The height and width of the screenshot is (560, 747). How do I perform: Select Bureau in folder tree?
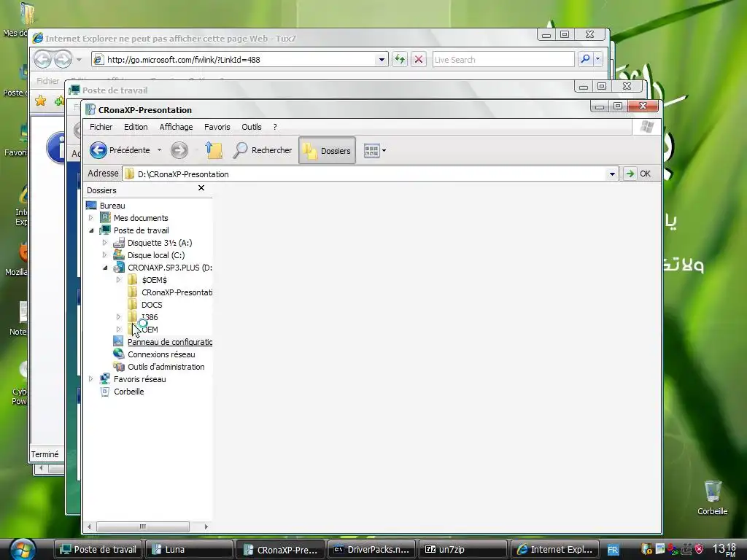pyautogui.click(x=112, y=205)
